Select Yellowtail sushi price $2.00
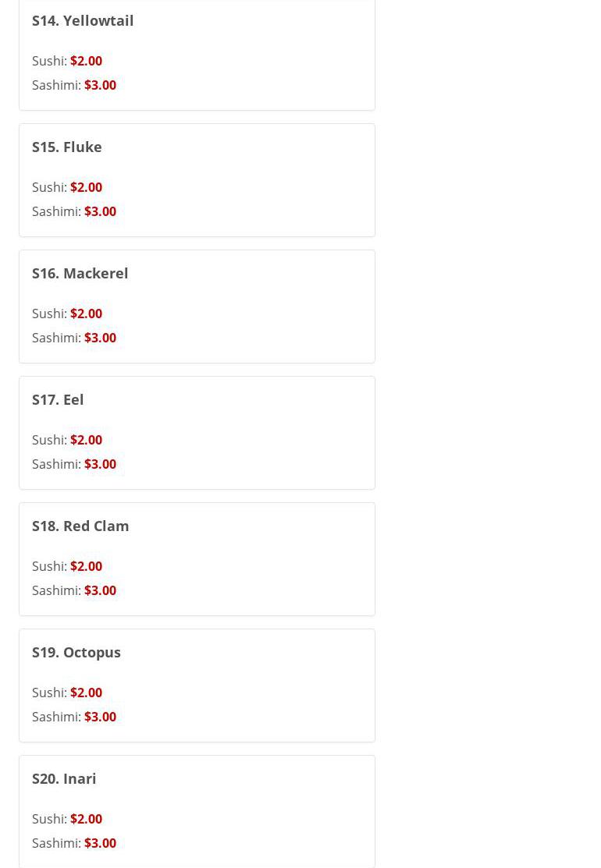Screen dimensions: 601x868 (86, 61)
